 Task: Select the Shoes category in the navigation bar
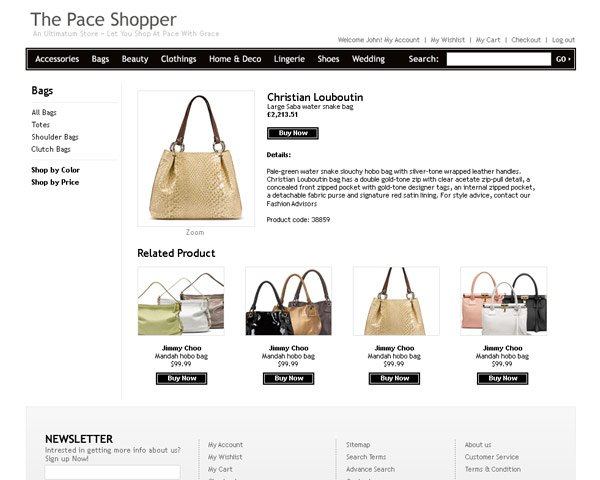pos(328,59)
